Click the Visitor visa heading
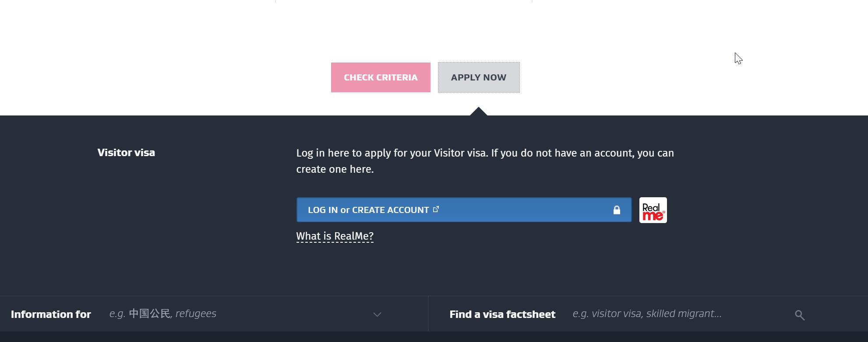 point(126,153)
